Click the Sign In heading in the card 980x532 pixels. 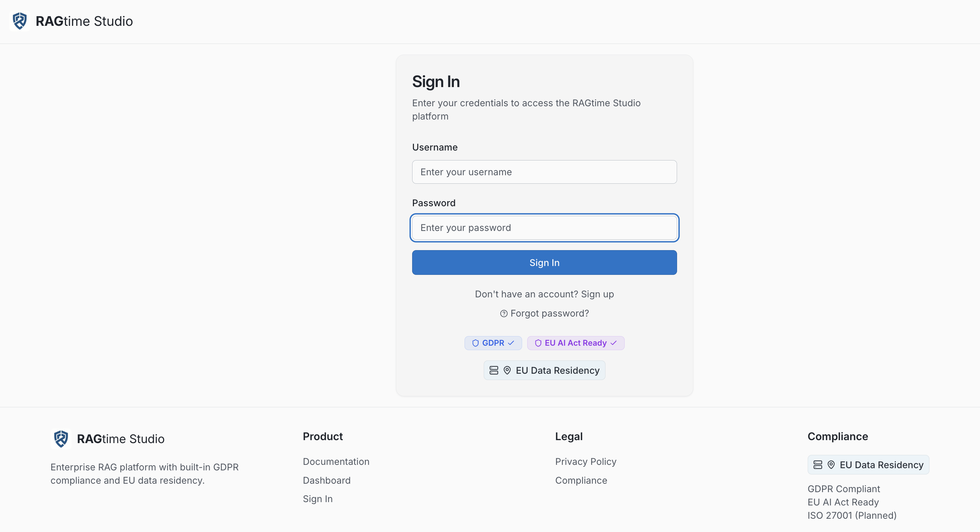[x=436, y=82]
